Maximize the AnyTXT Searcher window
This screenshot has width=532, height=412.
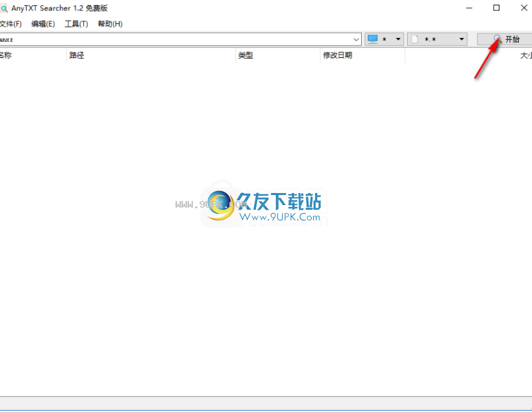[x=496, y=8]
